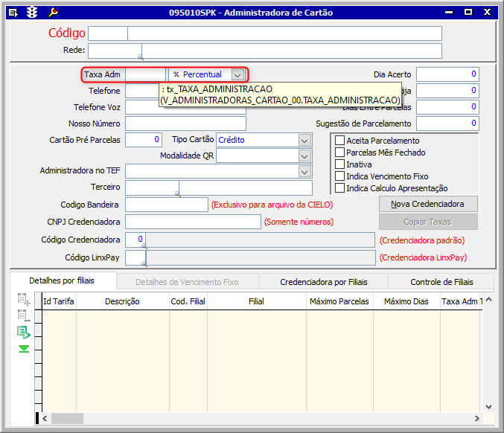
Task: Click the grid horizontal scrollbar thumb
Action: point(67,419)
